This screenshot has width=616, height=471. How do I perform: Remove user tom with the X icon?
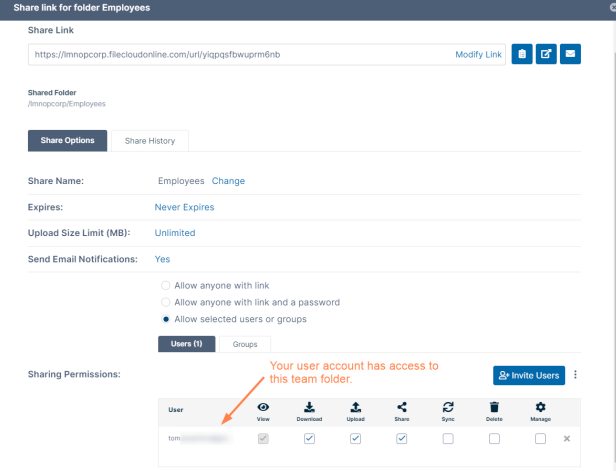coord(567,439)
